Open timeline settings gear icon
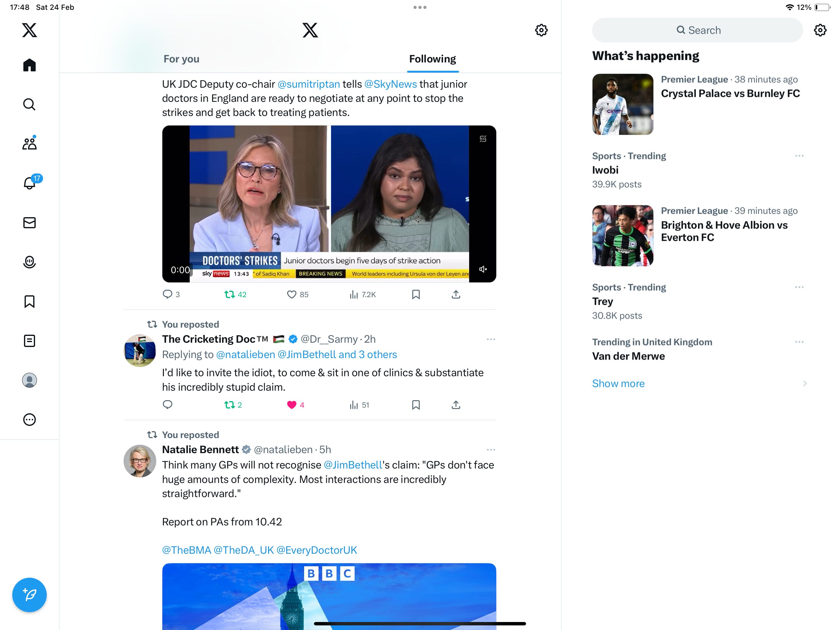This screenshot has height=630, width=840. (541, 30)
